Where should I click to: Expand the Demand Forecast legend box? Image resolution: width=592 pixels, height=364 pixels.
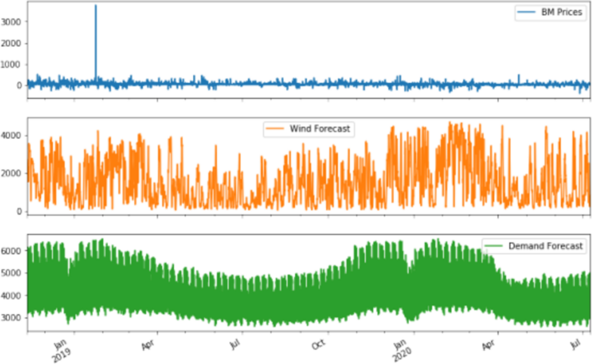tap(535, 246)
